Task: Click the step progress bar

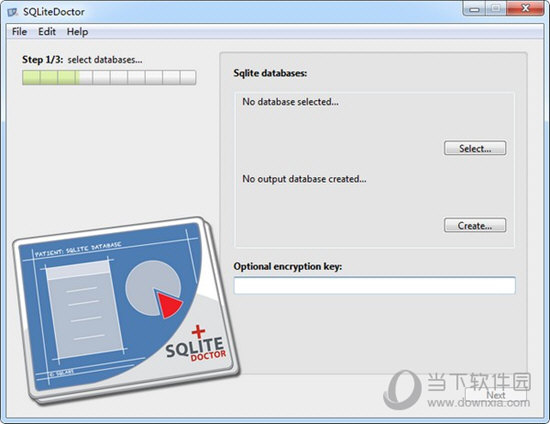Action: pos(109,78)
